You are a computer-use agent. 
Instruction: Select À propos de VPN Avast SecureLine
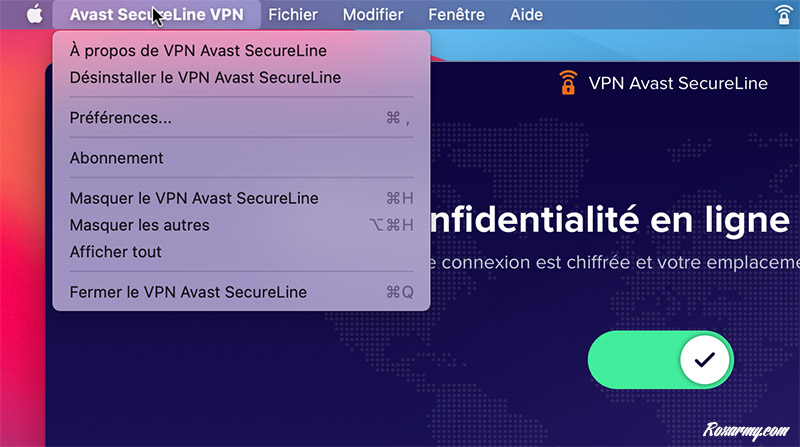198,50
